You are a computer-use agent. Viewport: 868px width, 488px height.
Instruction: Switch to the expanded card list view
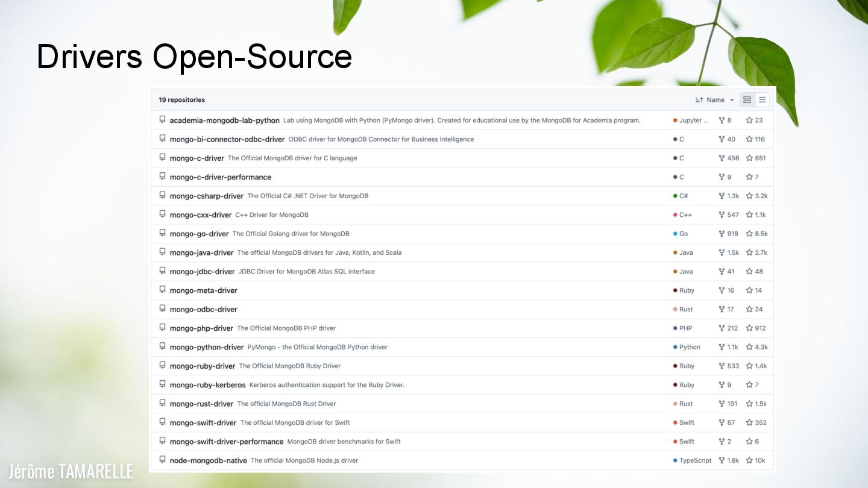tap(747, 100)
